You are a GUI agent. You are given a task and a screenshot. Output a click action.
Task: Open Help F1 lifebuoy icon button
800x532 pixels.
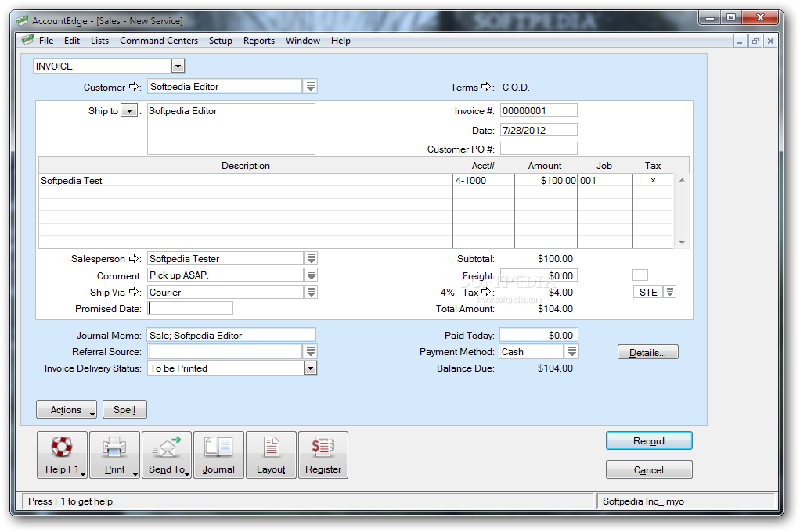(x=62, y=455)
